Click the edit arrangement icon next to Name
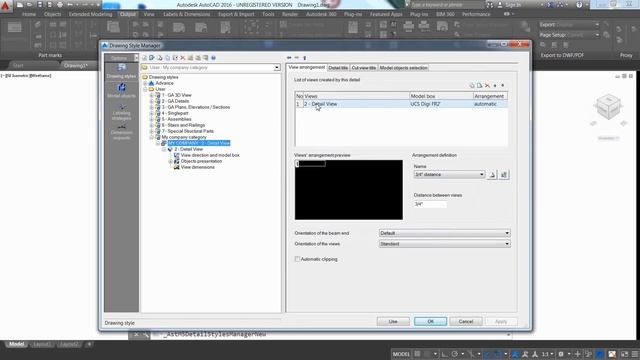Screen dimensions: 640x360 coord(492,175)
